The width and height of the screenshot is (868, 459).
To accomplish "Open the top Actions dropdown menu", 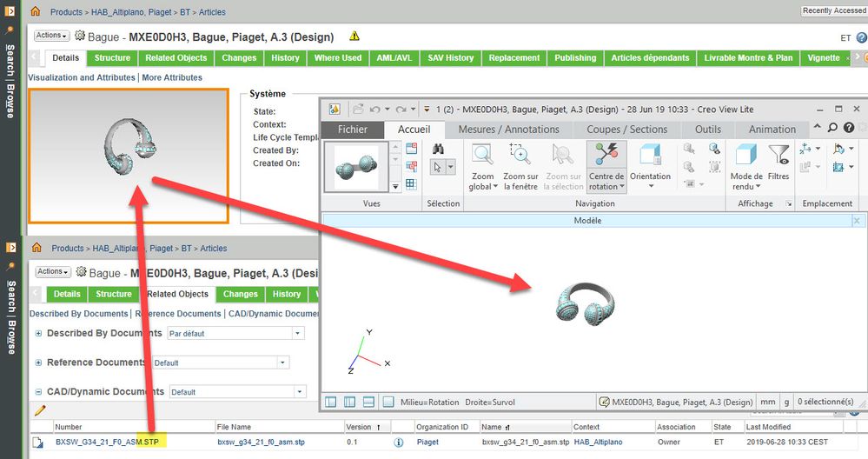I will pos(51,36).
